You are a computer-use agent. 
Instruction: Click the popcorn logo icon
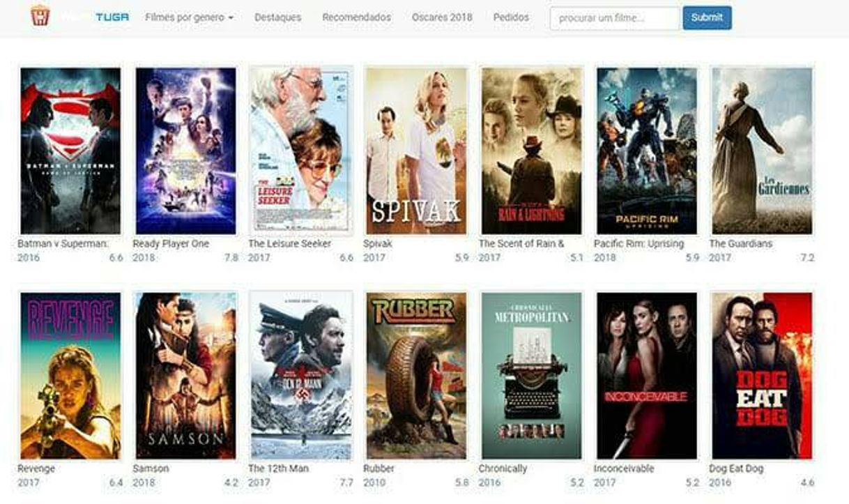tap(40, 16)
